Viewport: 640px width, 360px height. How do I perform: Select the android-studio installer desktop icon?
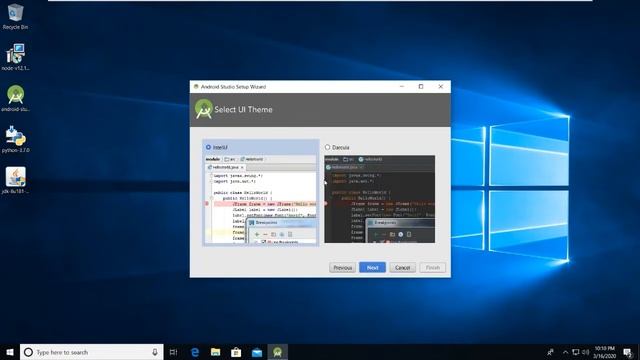pyautogui.click(x=16, y=98)
